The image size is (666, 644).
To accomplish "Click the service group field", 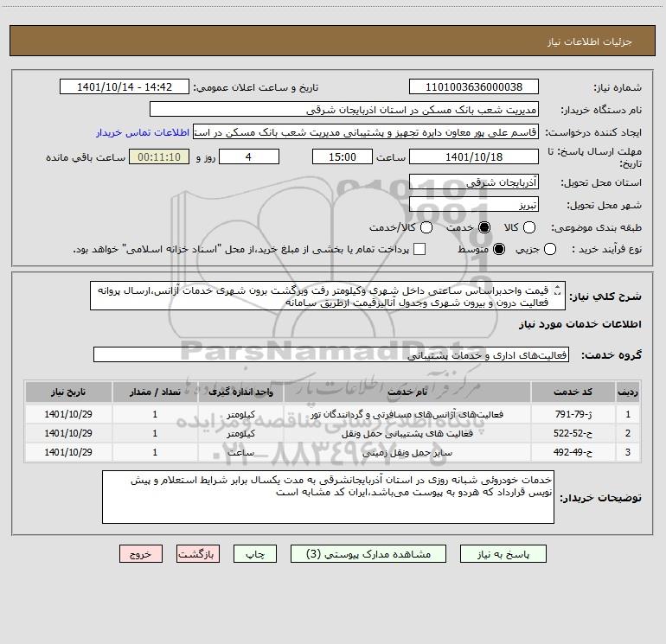I will pyautogui.click(x=331, y=355).
